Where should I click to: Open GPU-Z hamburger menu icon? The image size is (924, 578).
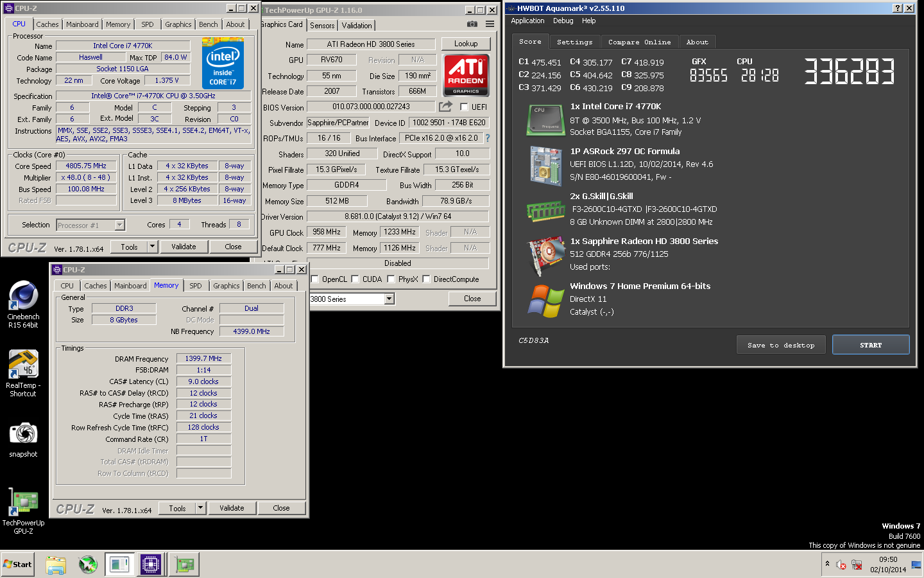tap(490, 24)
